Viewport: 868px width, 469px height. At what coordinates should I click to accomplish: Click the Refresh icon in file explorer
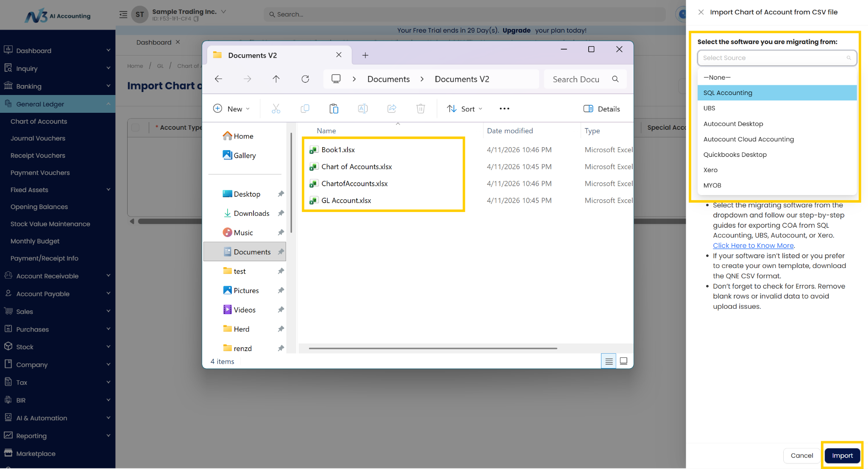[305, 79]
